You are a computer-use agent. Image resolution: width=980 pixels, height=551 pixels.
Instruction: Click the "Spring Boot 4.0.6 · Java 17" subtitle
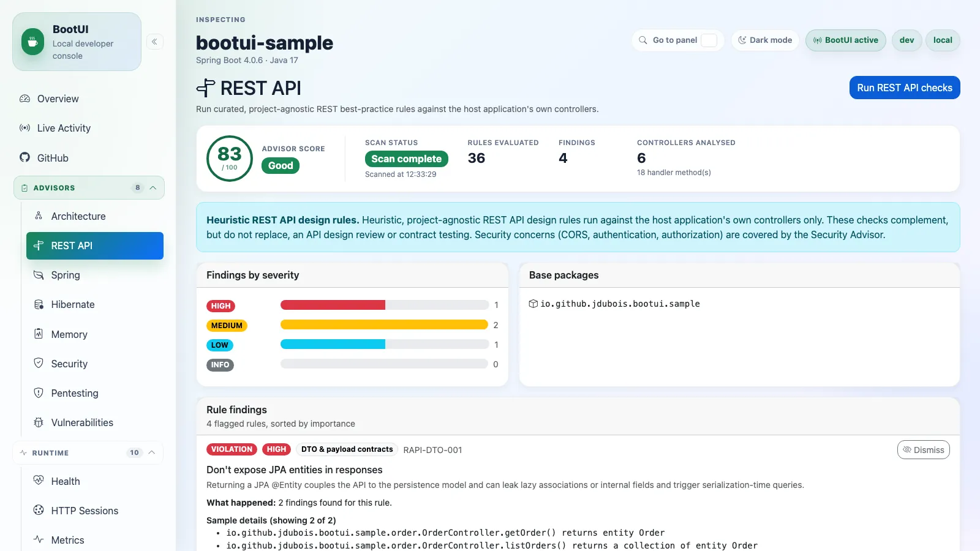tap(247, 60)
